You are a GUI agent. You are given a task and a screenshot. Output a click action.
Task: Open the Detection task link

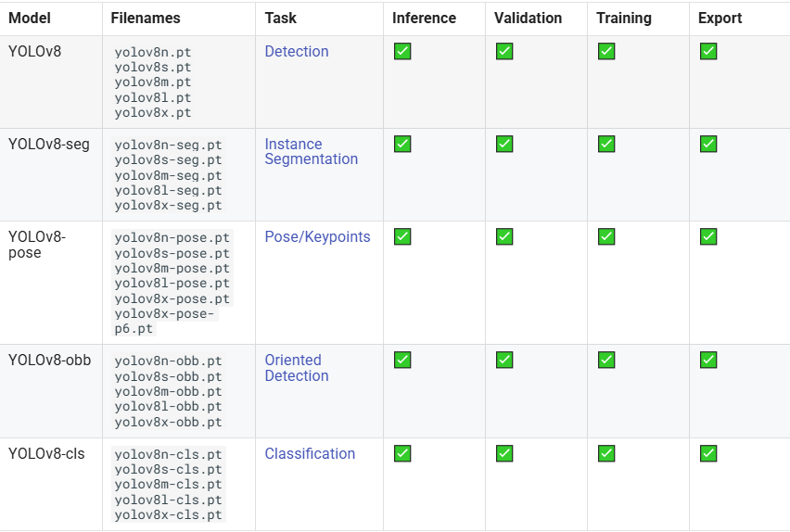click(297, 51)
